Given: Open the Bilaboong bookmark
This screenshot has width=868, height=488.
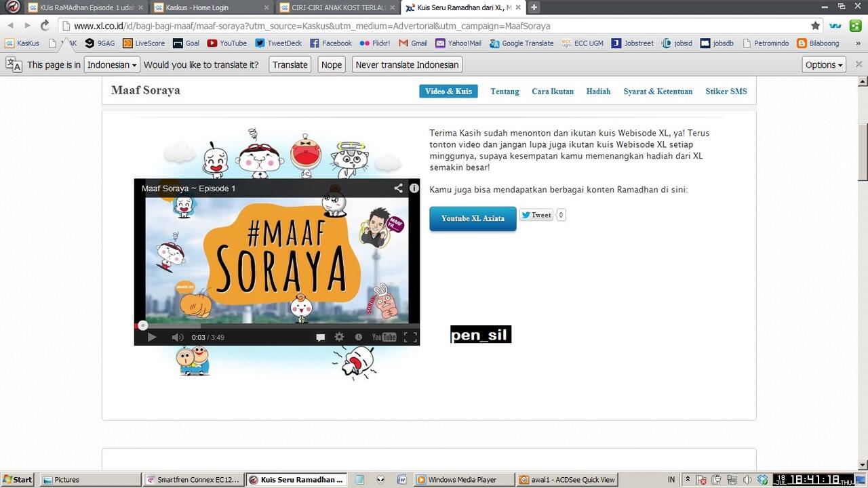Looking at the screenshot, I should 818,43.
